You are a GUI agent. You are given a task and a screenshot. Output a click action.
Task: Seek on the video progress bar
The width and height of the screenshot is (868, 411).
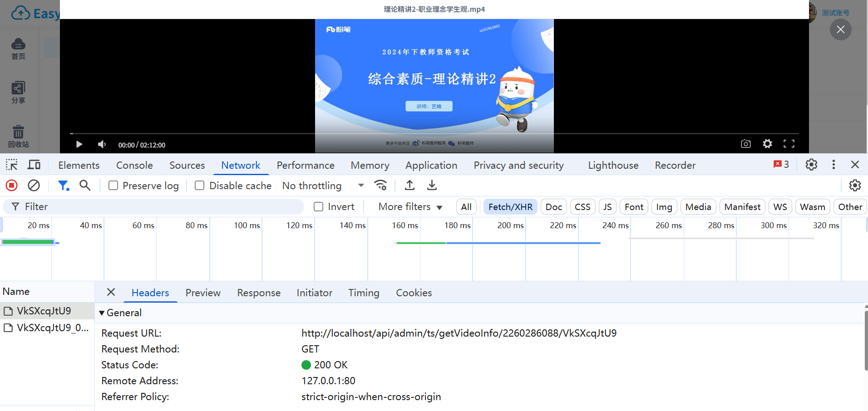point(434,133)
